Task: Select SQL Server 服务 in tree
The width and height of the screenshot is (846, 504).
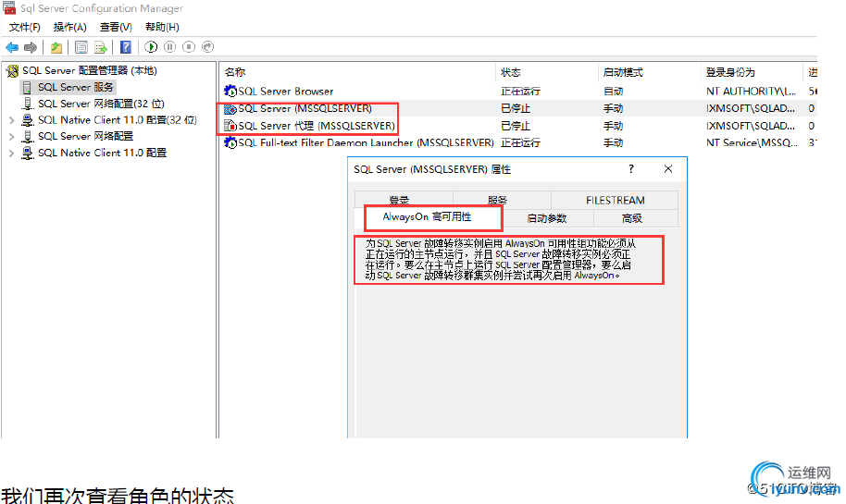Action: click(76, 87)
